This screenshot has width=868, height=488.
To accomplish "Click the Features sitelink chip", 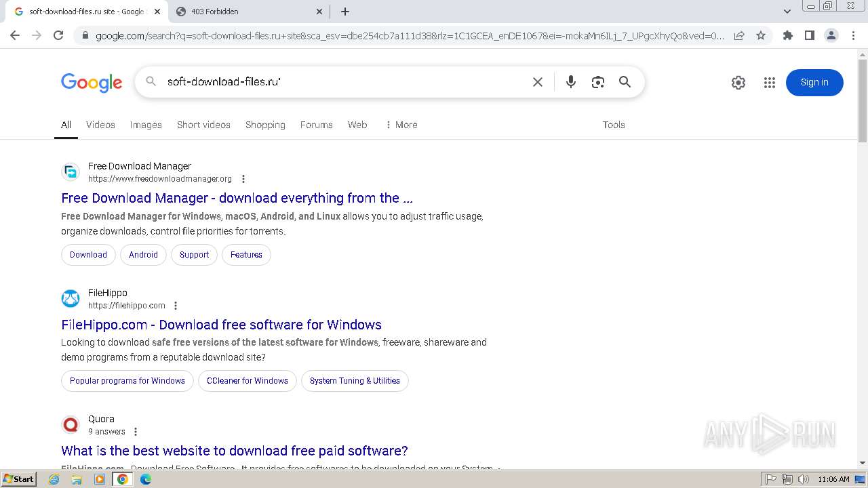I will (x=246, y=255).
